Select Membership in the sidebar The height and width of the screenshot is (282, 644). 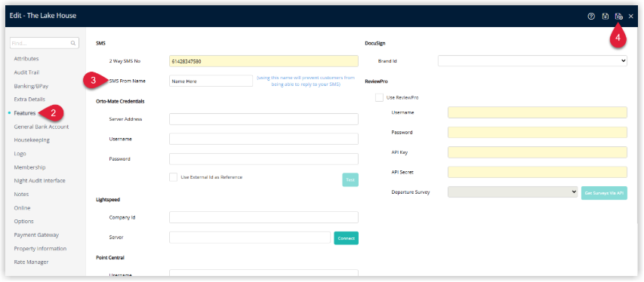point(29,167)
